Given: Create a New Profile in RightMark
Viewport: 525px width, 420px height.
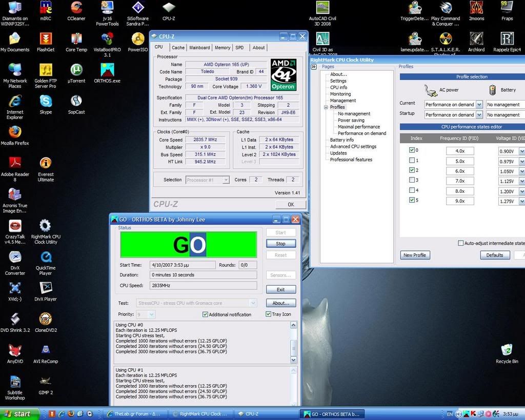Looking at the screenshot, I should click(415, 255).
